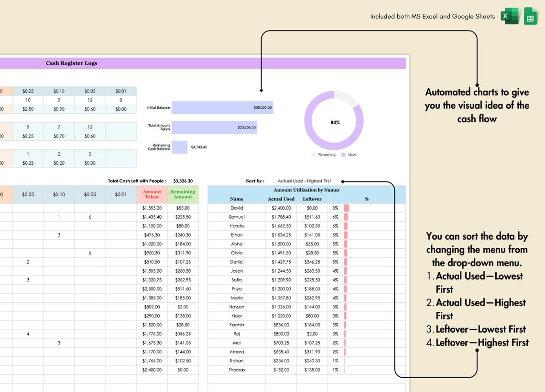The width and height of the screenshot is (545, 392).
Task: Select the donut chart showing 84%
Action: pos(334,122)
